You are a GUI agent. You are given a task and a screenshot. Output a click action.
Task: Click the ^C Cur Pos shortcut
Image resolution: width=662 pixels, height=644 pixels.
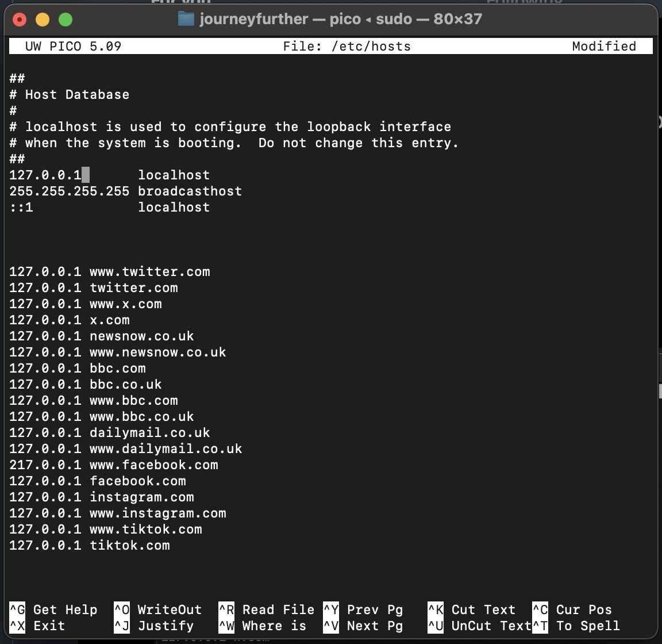(x=572, y=609)
